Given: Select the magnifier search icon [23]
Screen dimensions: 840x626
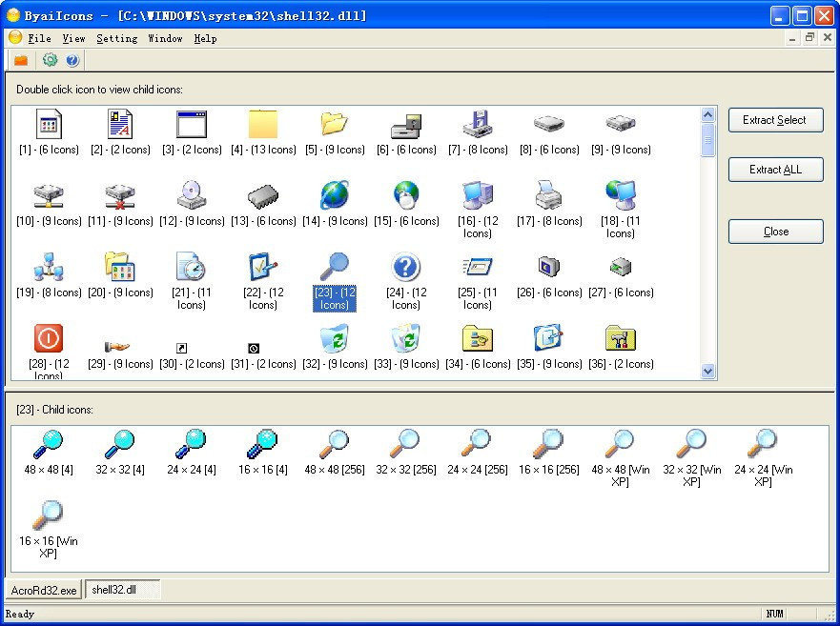Looking at the screenshot, I should click(x=335, y=267).
